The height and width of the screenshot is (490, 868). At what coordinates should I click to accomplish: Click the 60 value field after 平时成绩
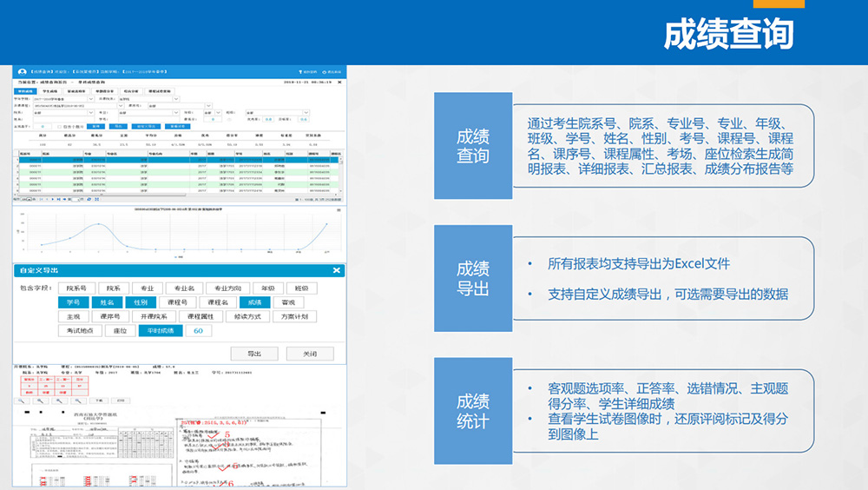point(198,331)
